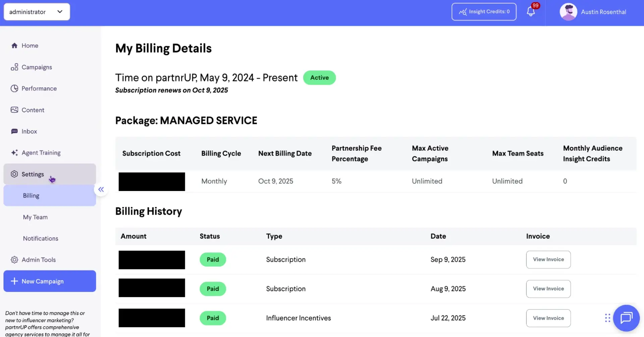Select the Agent Training sparkle icon
The height and width of the screenshot is (337, 644).
pos(14,153)
